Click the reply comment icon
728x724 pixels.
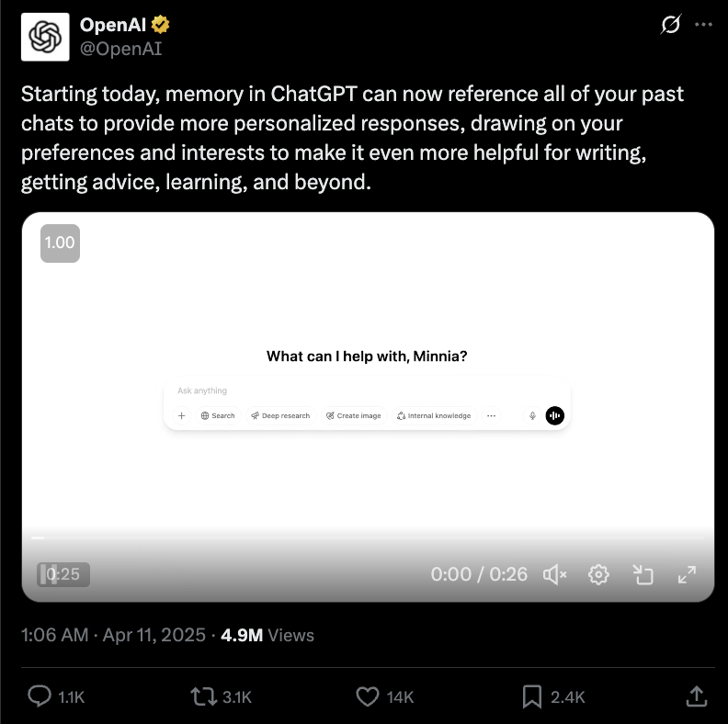pos(40,696)
